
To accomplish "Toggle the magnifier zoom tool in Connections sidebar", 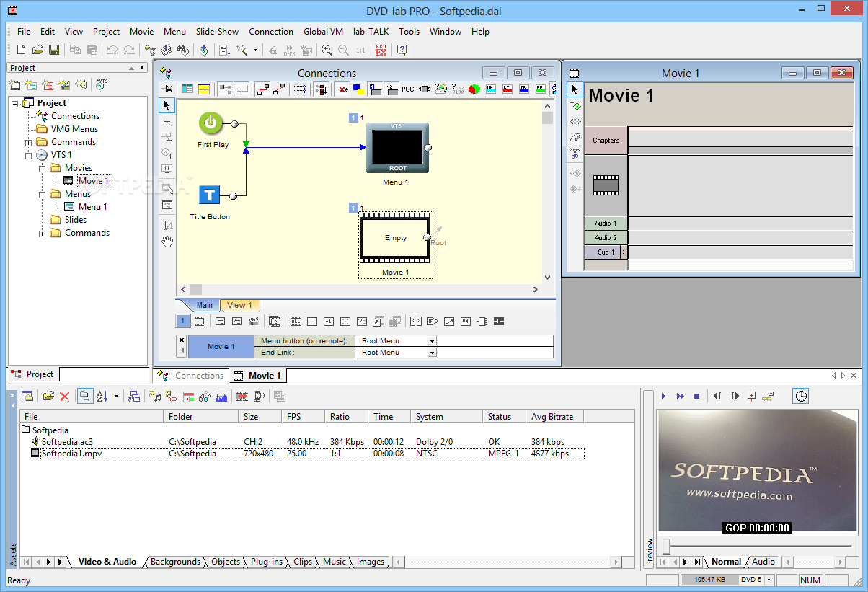I will click(167, 153).
